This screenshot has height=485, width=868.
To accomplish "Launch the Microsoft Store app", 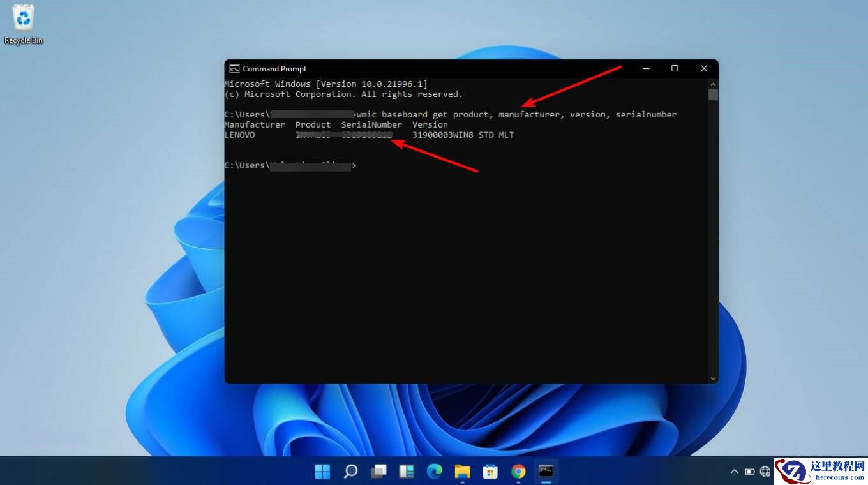I will point(490,471).
